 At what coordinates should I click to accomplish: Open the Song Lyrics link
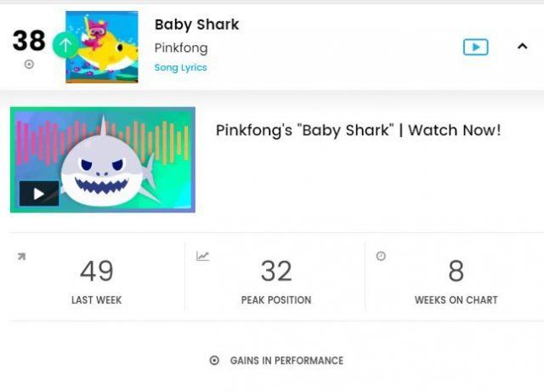180,67
